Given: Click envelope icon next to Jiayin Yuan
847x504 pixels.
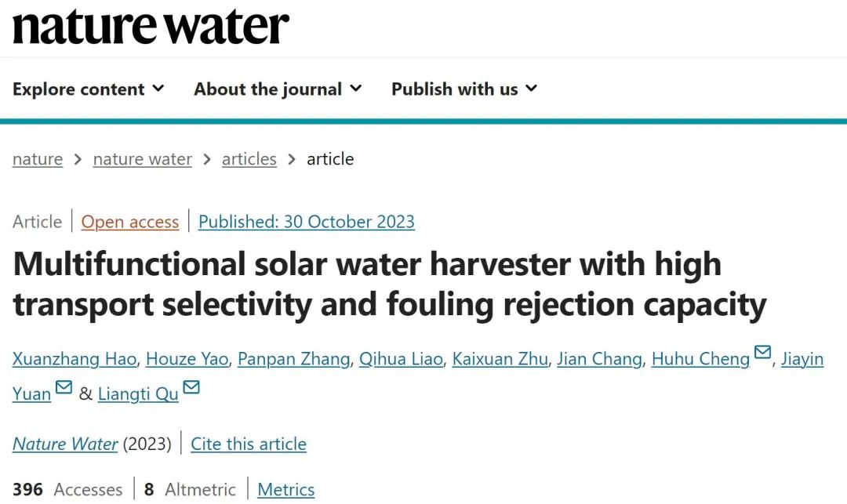Looking at the screenshot, I should pos(64,388).
